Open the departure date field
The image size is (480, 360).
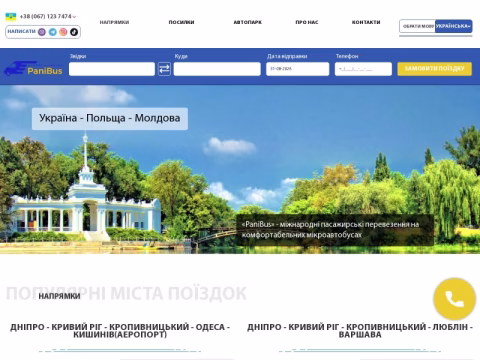coord(298,69)
